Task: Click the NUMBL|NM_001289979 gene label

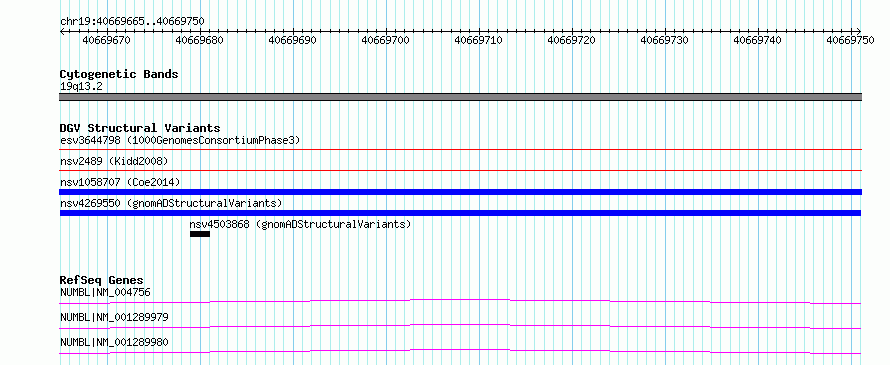Action: [114, 317]
